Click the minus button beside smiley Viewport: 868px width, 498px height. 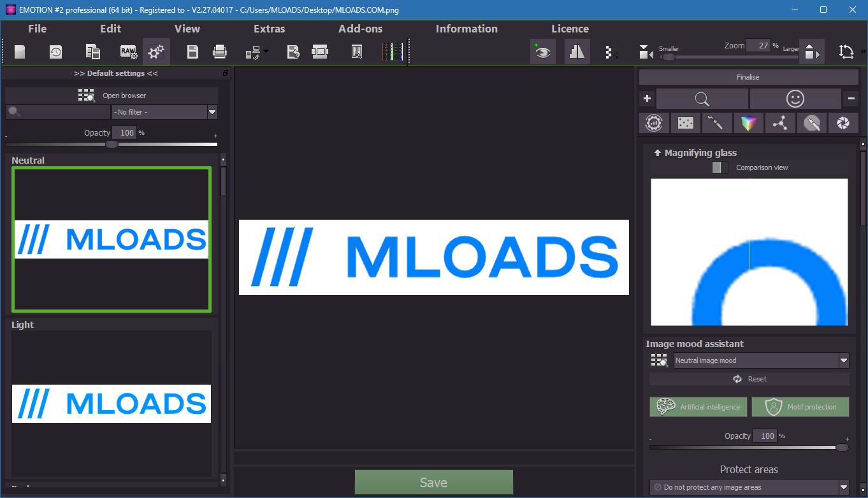[x=851, y=99]
